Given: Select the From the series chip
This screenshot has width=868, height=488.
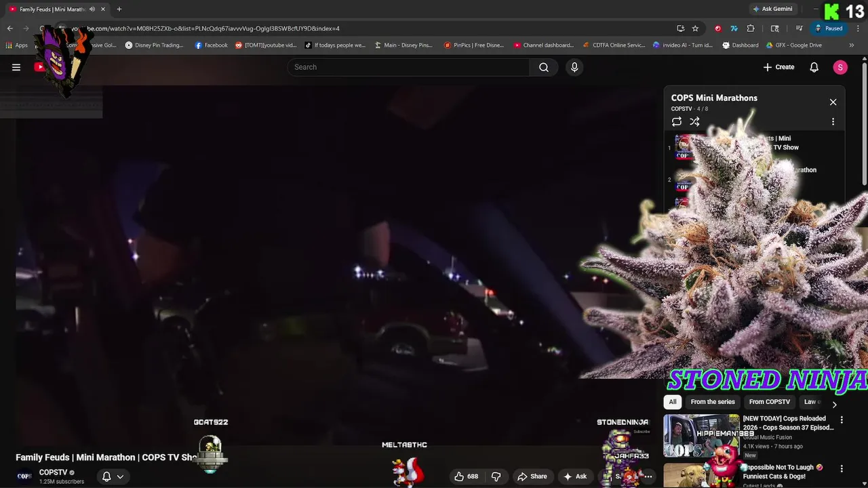Looking at the screenshot, I should pos(713,402).
